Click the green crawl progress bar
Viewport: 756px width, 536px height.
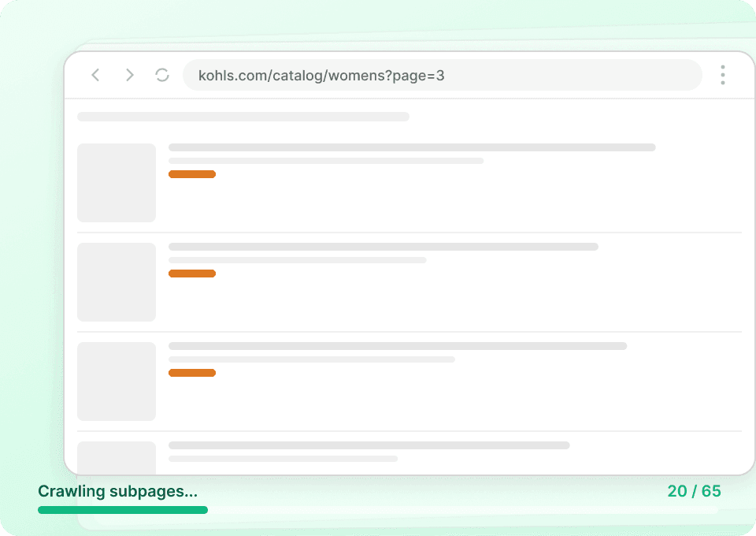[x=122, y=510]
